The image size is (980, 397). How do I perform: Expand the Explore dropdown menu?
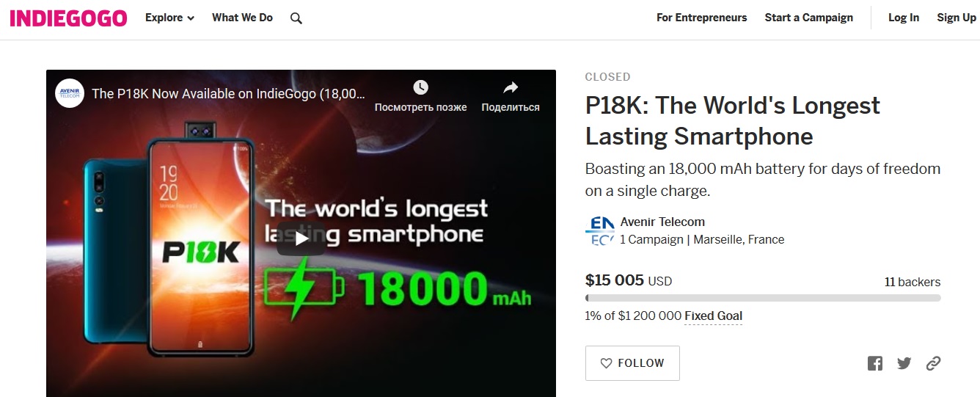point(169,18)
